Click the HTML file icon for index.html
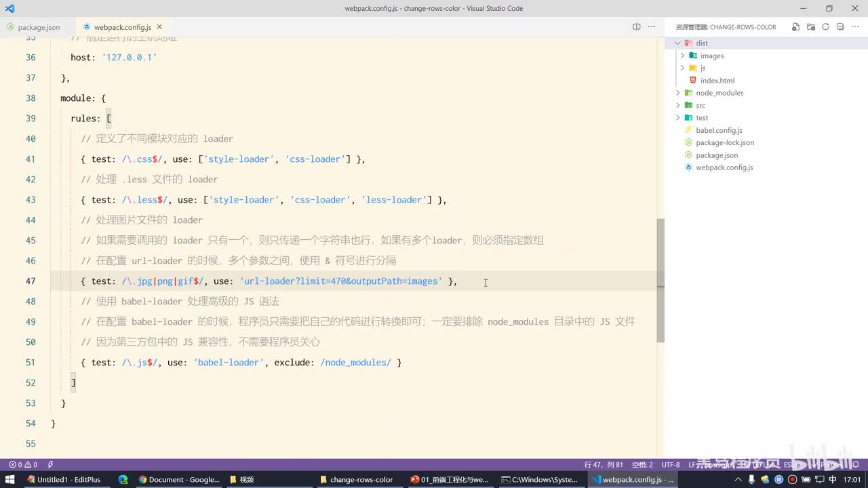Viewport: 868px width, 488px height. tap(693, 80)
